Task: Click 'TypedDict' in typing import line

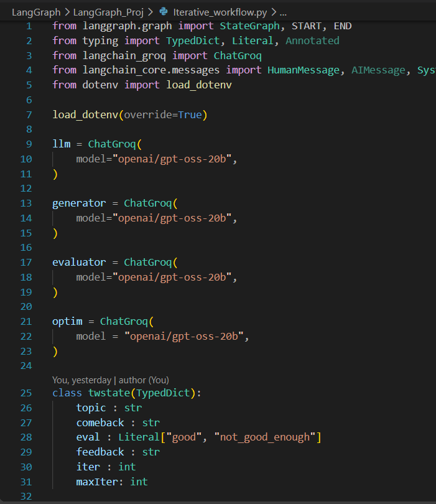Action: pyautogui.click(x=193, y=41)
